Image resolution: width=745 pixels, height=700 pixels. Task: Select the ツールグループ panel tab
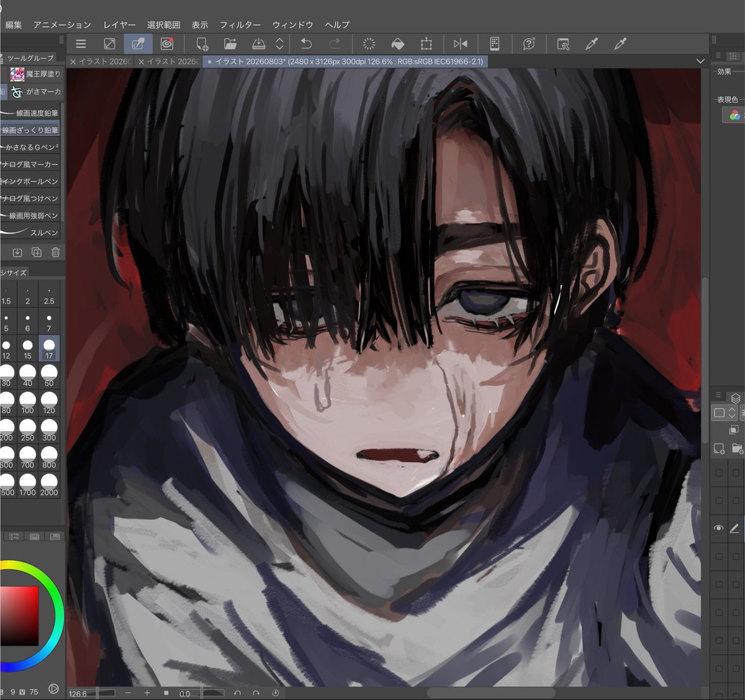[x=30, y=58]
